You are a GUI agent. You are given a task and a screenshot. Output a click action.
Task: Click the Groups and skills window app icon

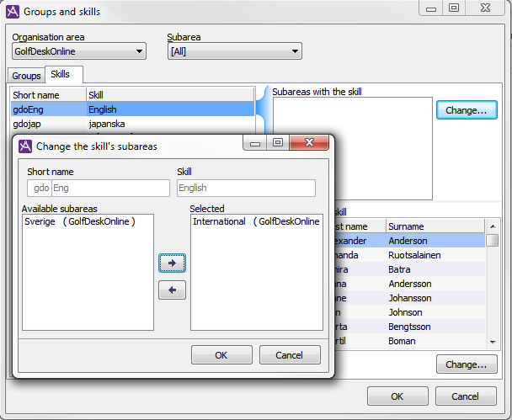tap(13, 12)
